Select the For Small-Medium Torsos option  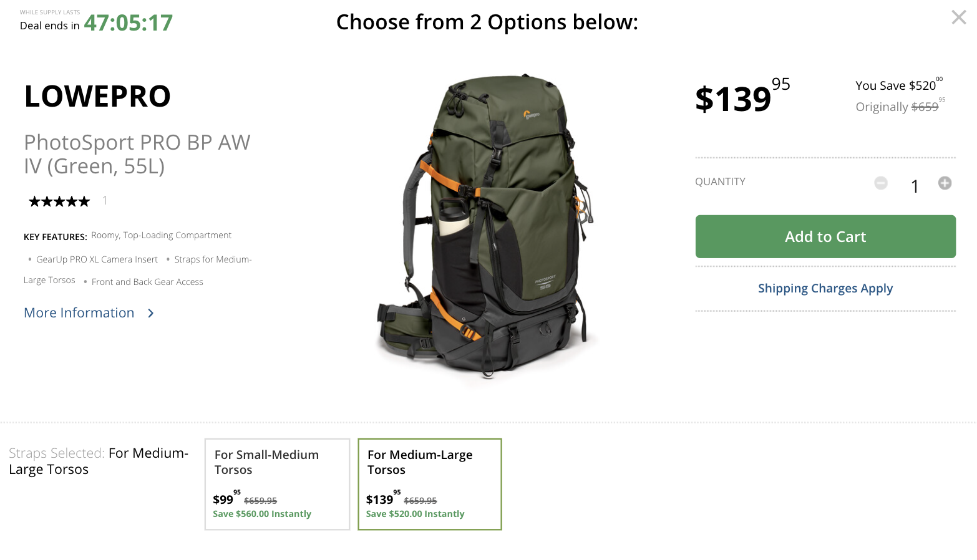pos(277,484)
